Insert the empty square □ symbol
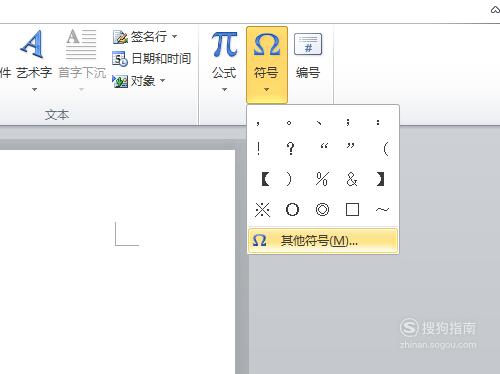Screen dimensions: 500x374 click(352, 210)
